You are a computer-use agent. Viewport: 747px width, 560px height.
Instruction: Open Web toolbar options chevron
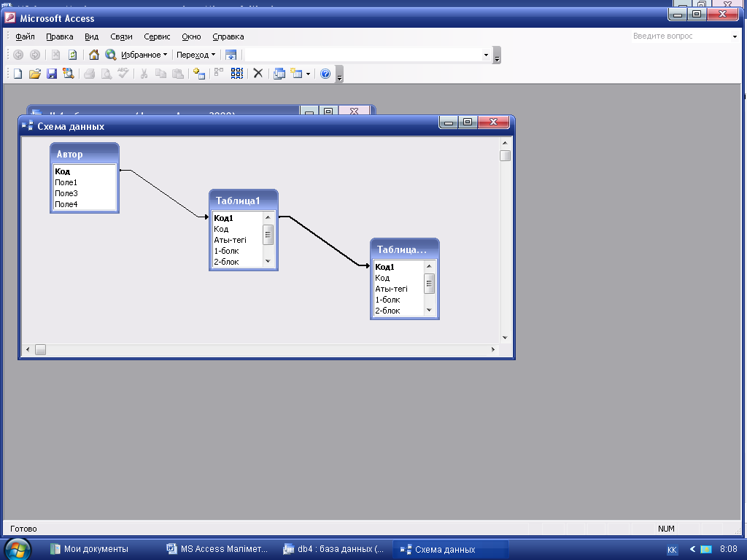tap(496, 55)
